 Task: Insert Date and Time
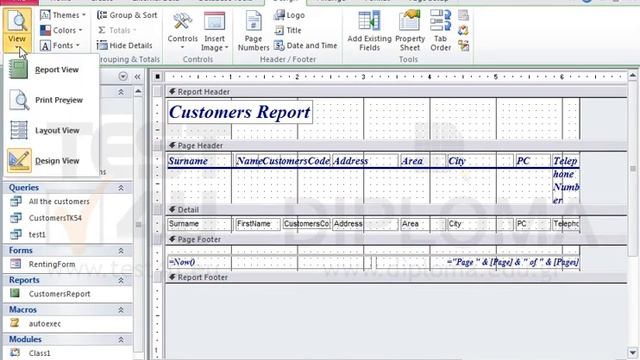(x=306, y=45)
